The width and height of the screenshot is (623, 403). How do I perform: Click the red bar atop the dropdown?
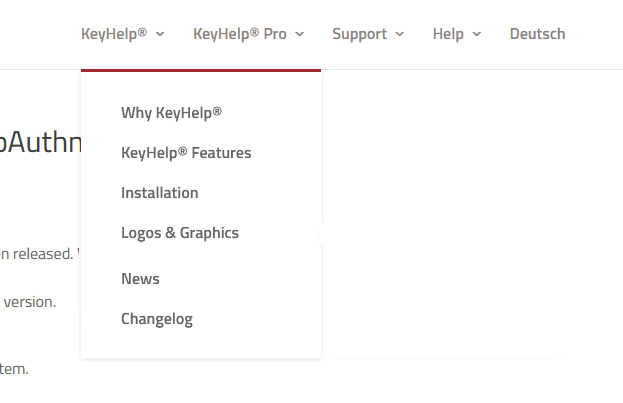pos(201,70)
